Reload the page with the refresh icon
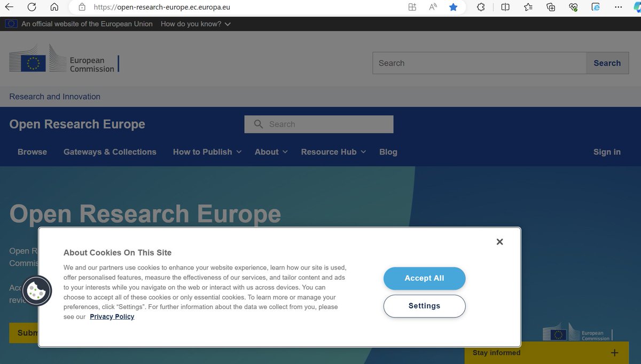 (32, 7)
